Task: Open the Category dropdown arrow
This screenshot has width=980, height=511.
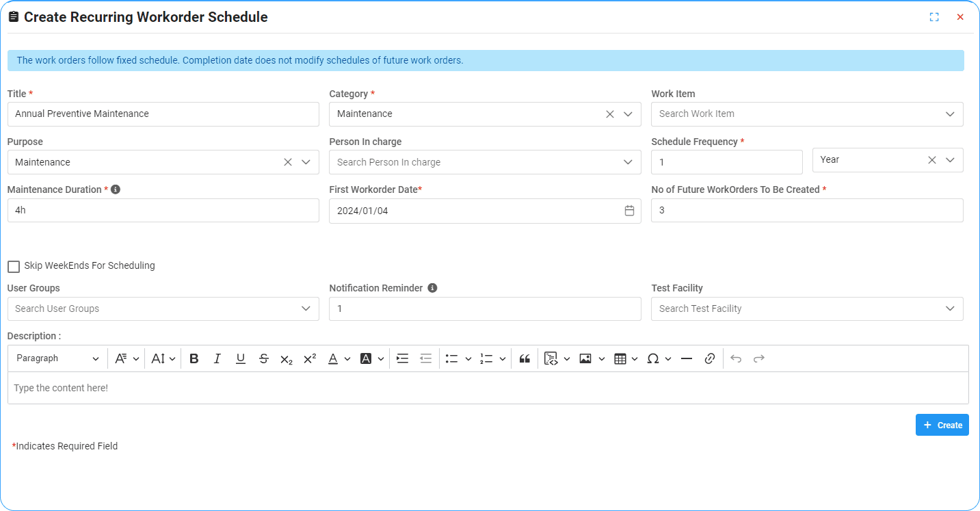Action: [628, 114]
